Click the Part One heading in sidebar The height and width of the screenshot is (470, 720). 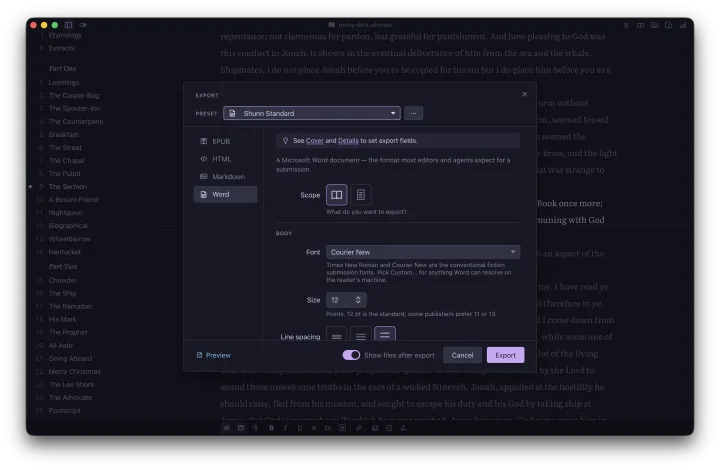pyautogui.click(x=62, y=68)
